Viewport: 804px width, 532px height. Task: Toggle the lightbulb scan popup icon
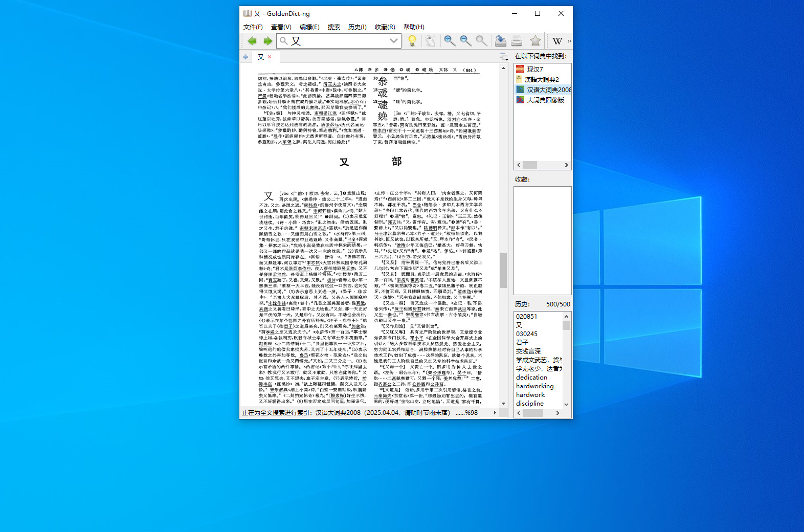point(412,41)
